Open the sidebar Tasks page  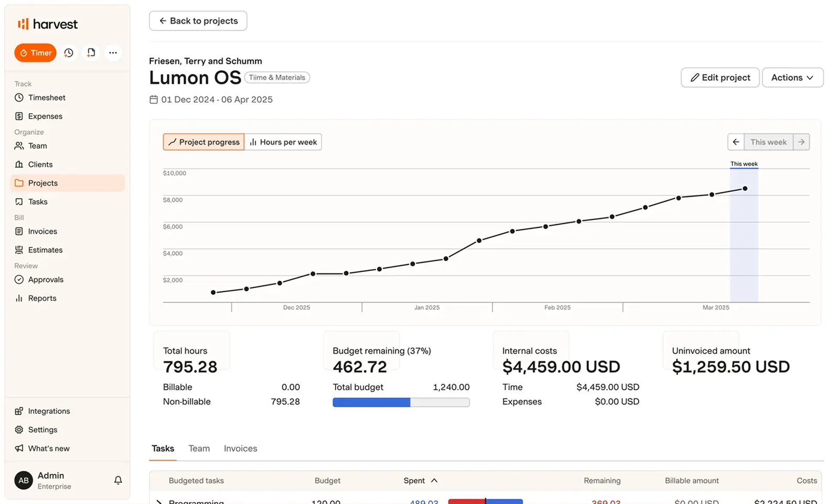pos(67,202)
